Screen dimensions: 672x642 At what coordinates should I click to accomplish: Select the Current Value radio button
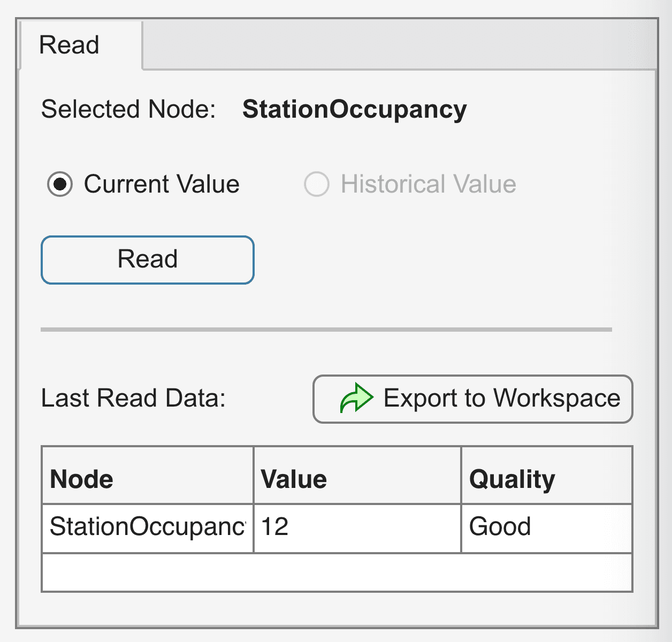60,185
